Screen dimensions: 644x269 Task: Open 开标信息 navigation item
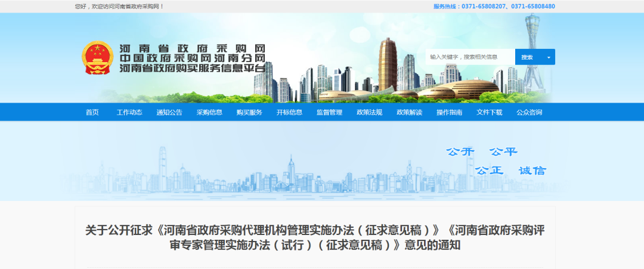(290, 112)
